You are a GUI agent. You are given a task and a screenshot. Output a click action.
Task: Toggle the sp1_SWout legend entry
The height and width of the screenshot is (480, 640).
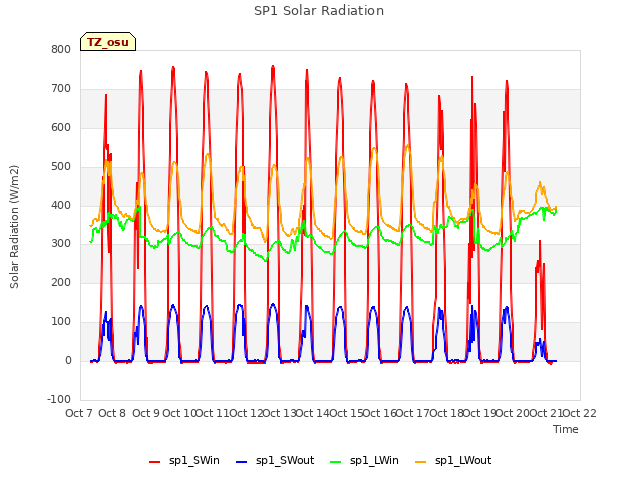point(276,461)
